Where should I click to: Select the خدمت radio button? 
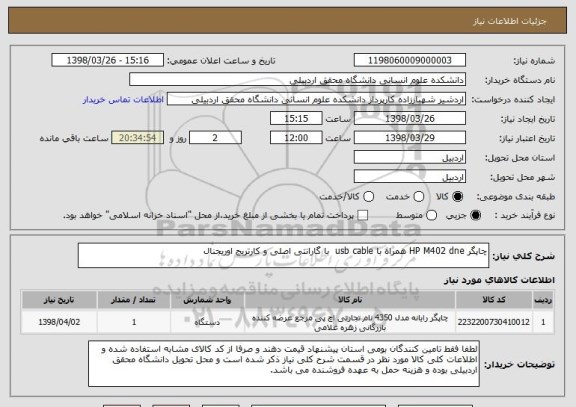[x=419, y=197]
